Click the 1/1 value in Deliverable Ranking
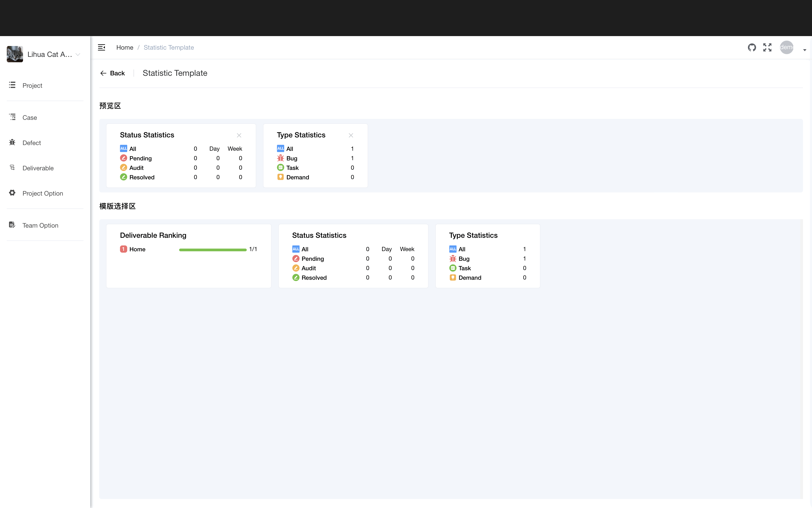 click(x=253, y=249)
